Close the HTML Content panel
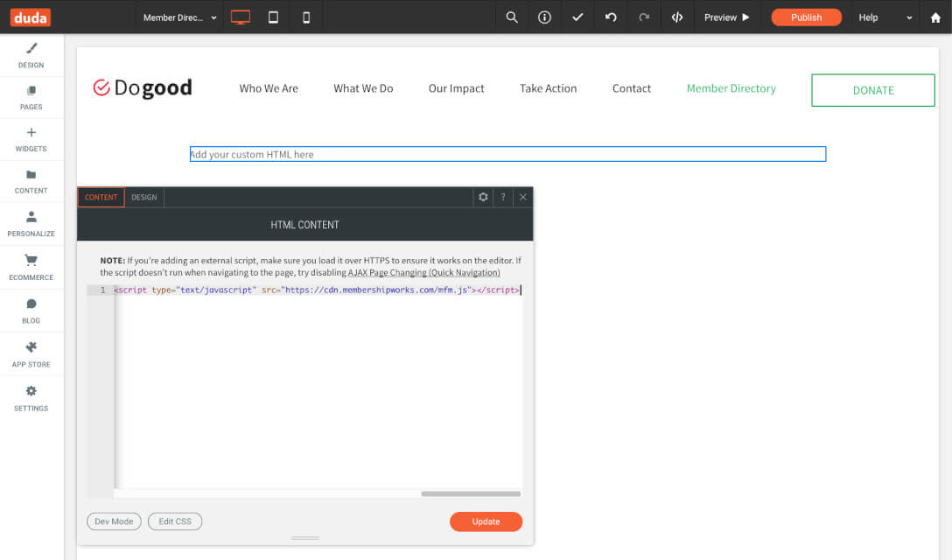This screenshot has width=952, height=560. [x=522, y=197]
